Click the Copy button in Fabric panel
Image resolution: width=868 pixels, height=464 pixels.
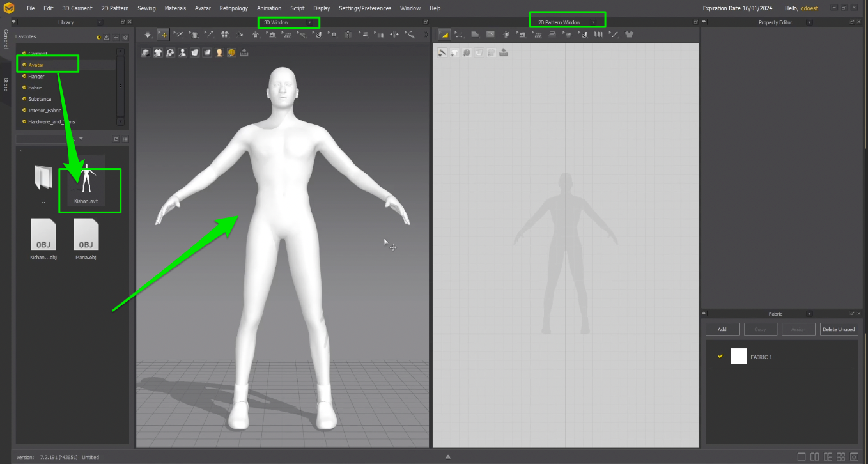coord(761,329)
